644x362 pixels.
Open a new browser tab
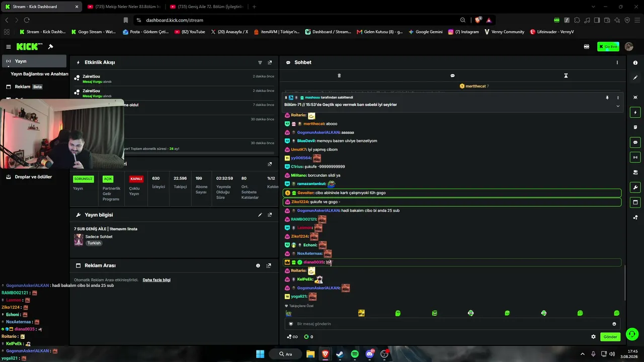point(254,7)
